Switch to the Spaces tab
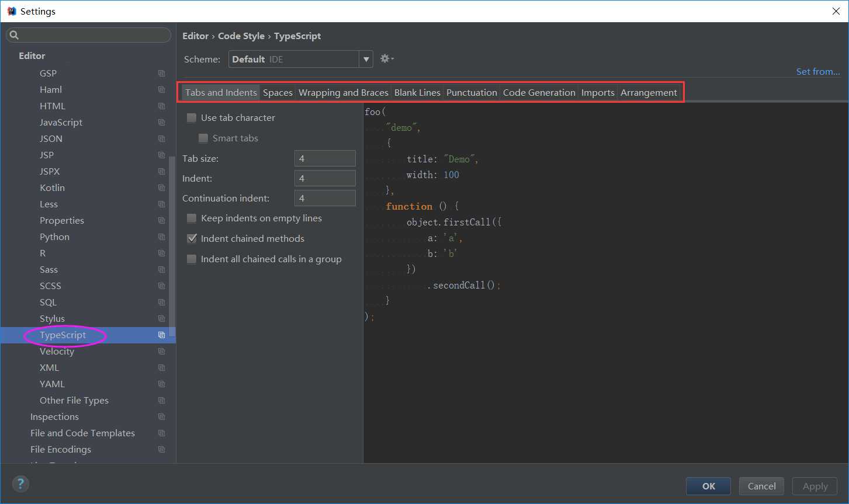This screenshot has width=849, height=504. coord(278,92)
